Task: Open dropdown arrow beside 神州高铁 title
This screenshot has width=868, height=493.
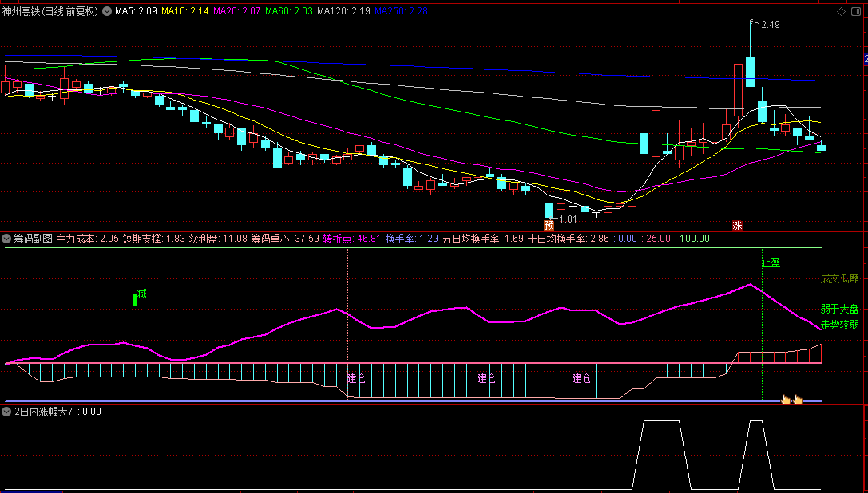Action: (106, 11)
